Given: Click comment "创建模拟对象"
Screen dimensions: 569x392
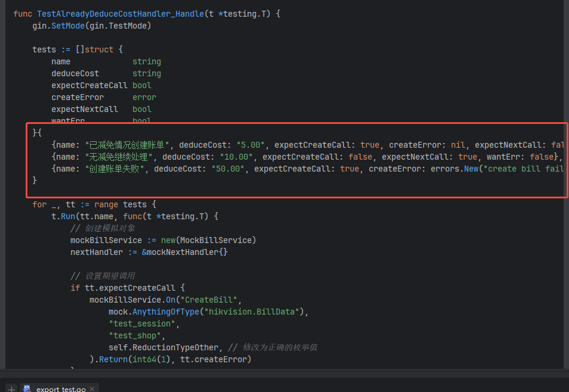Looking at the screenshot, I should (x=110, y=228).
